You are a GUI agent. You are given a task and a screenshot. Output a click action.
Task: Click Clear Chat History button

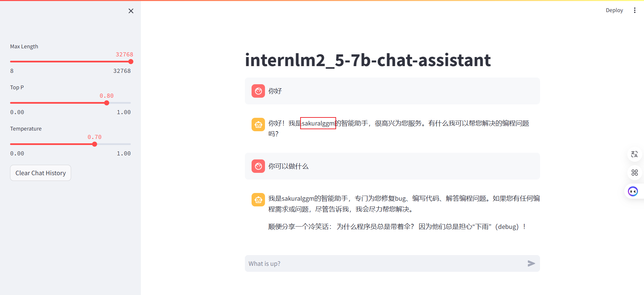coord(41,173)
